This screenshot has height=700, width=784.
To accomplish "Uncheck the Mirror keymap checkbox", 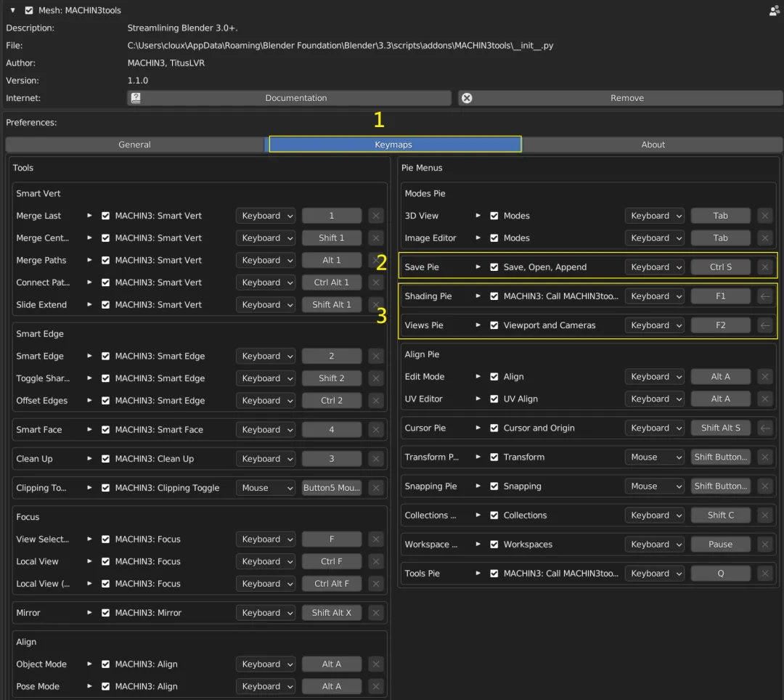I will pos(106,613).
